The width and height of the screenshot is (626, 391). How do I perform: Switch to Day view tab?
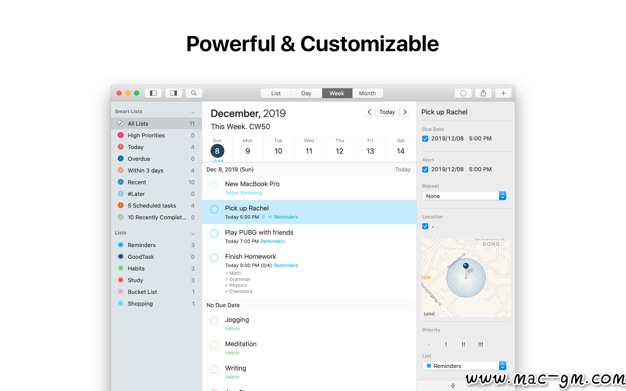(x=306, y=93)
